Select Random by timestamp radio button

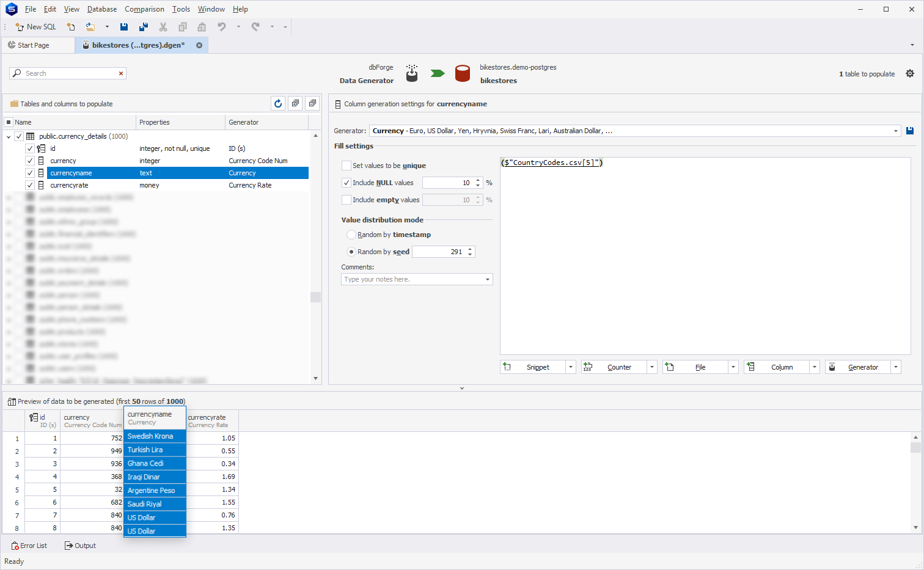(x=351, y=235)
